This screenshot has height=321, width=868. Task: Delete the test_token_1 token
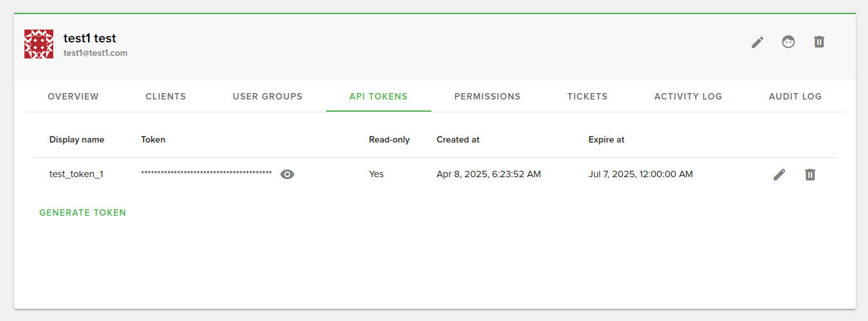(810, 175)
